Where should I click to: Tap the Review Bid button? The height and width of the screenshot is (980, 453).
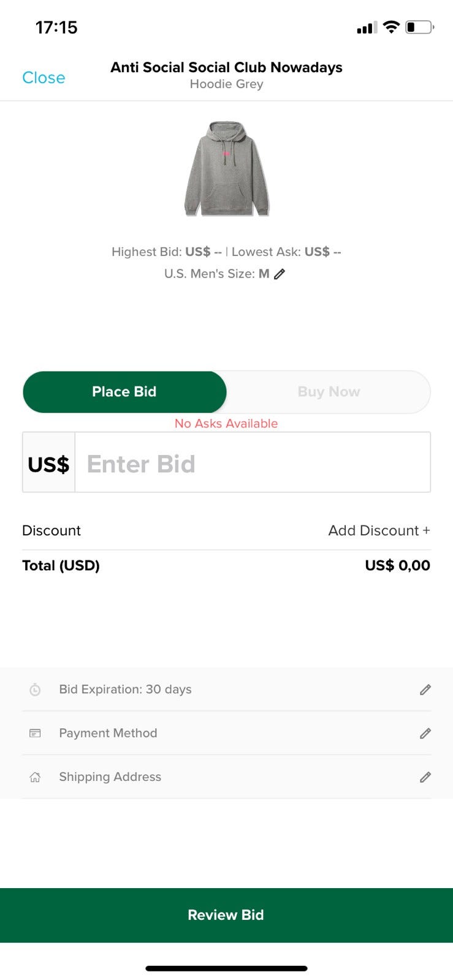pos(226,915)
